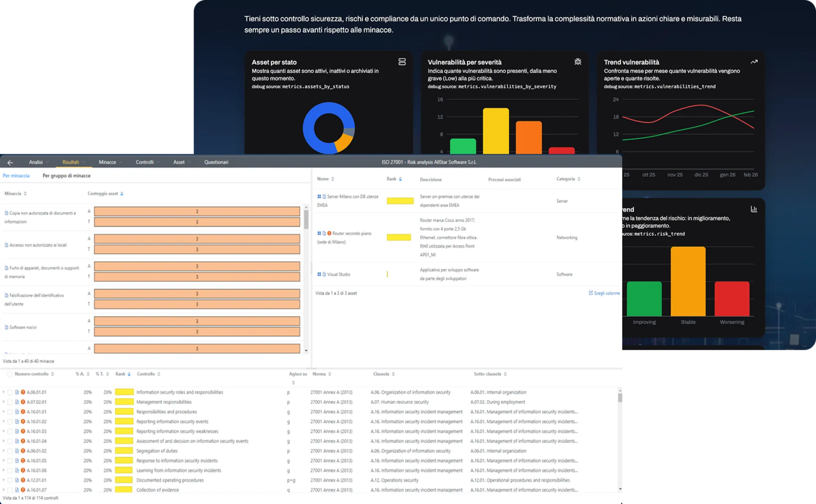The image size is (816, 504).
Task: Click yellow rank swatch for Server Milano asset
Action: pyautogui.click(x=400, y=201)
